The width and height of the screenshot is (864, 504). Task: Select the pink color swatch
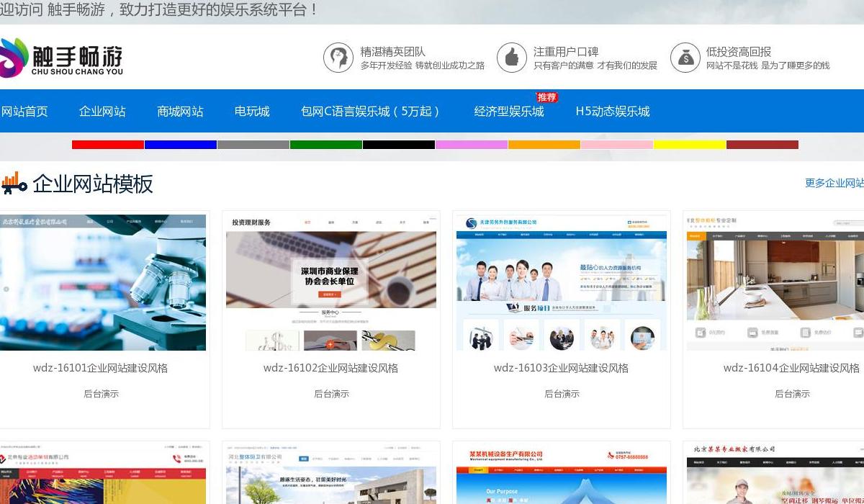617,145
